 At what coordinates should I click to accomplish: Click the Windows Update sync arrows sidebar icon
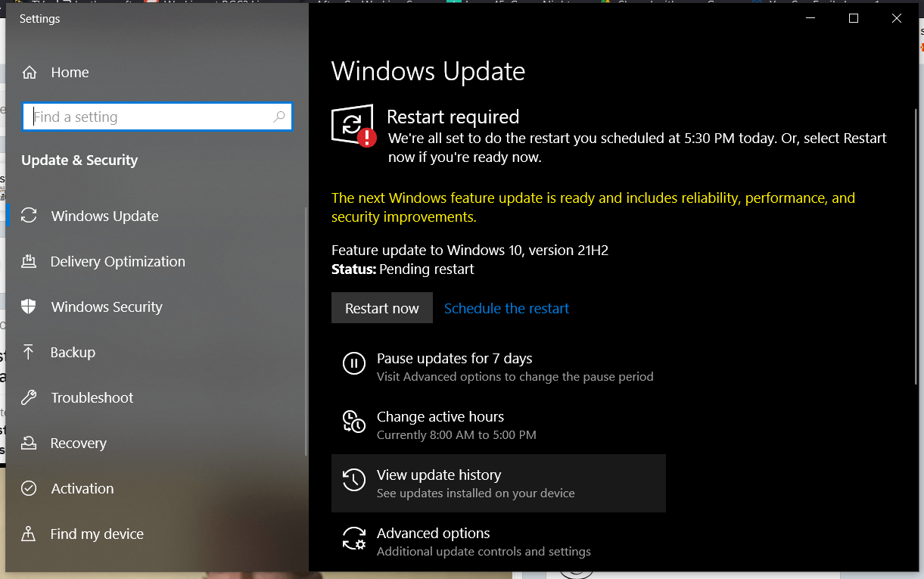29,216
